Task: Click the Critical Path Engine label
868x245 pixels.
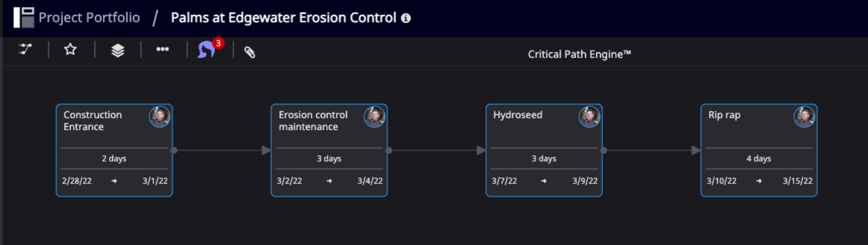Action: pos(579,54)
